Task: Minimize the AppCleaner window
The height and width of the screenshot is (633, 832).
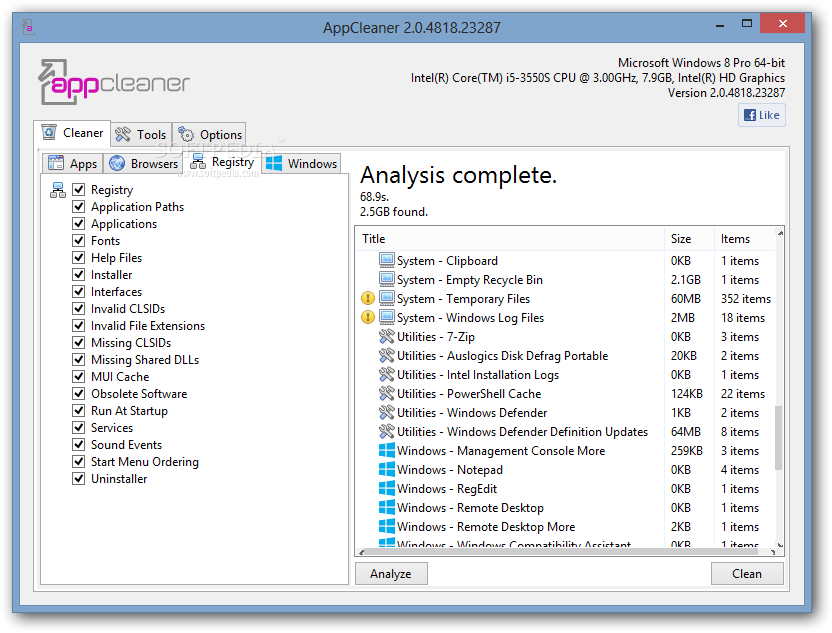Action: click(720, 24)
